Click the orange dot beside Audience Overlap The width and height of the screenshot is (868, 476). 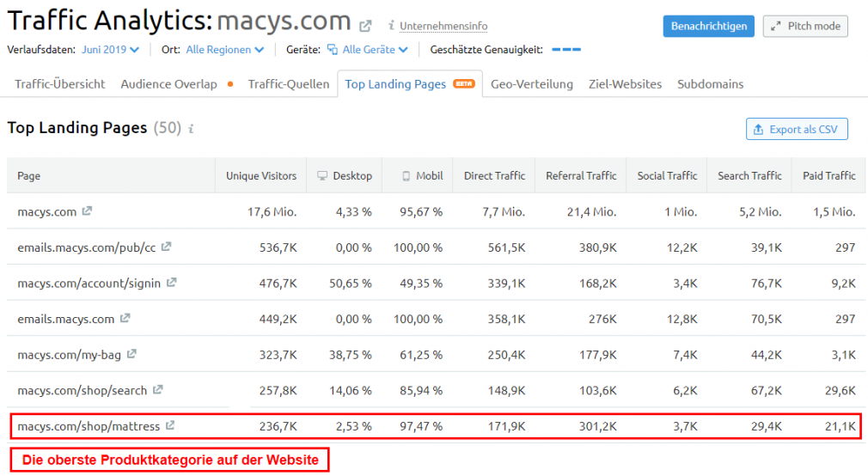(x=230, y=84)
